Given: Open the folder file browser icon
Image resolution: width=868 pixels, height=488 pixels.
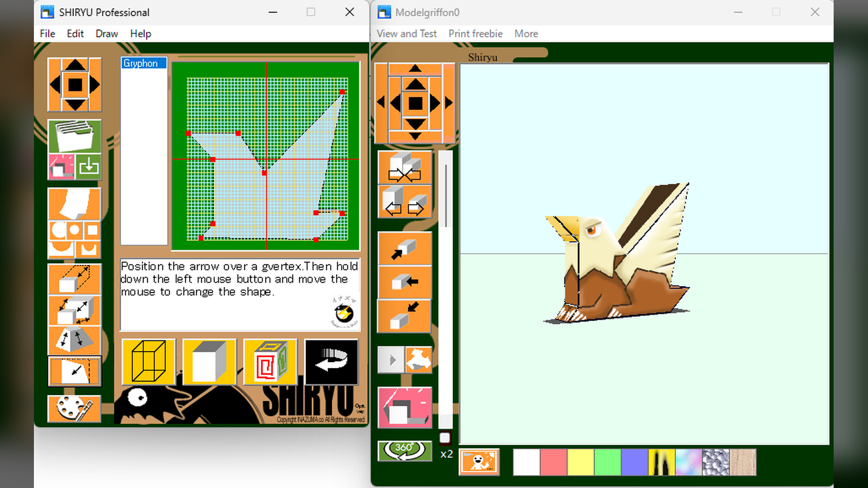Looking at the screenshot, I should (75, 136).
